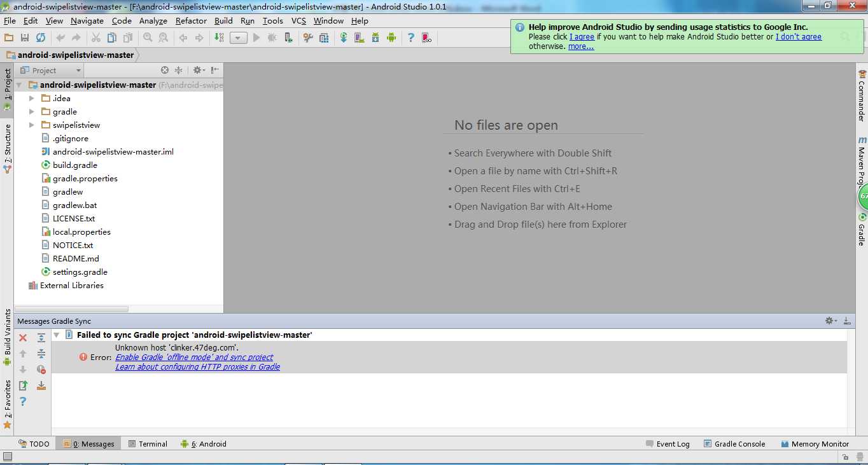
Task: Click the Help question mark toolbar icon
Action: pos(410,38)
